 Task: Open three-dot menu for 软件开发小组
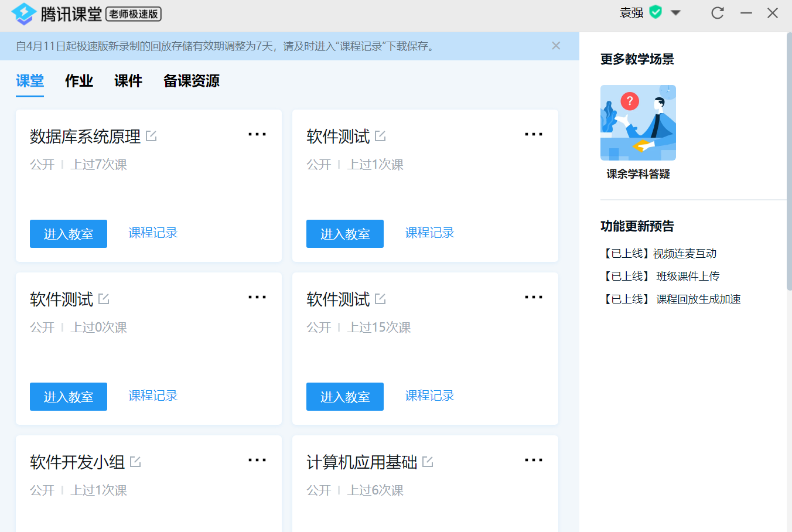[257, 460]
